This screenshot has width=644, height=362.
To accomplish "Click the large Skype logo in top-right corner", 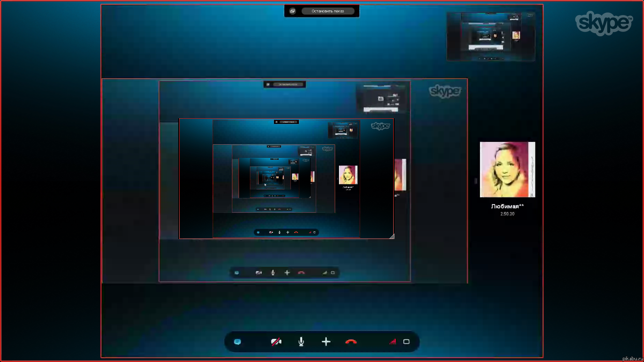I will point(603,23).
